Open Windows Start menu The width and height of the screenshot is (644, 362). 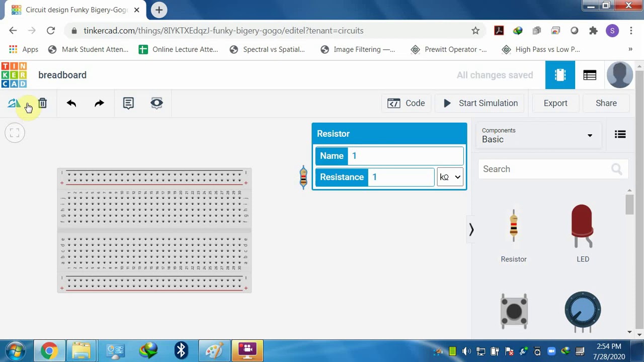pos(16,350)
